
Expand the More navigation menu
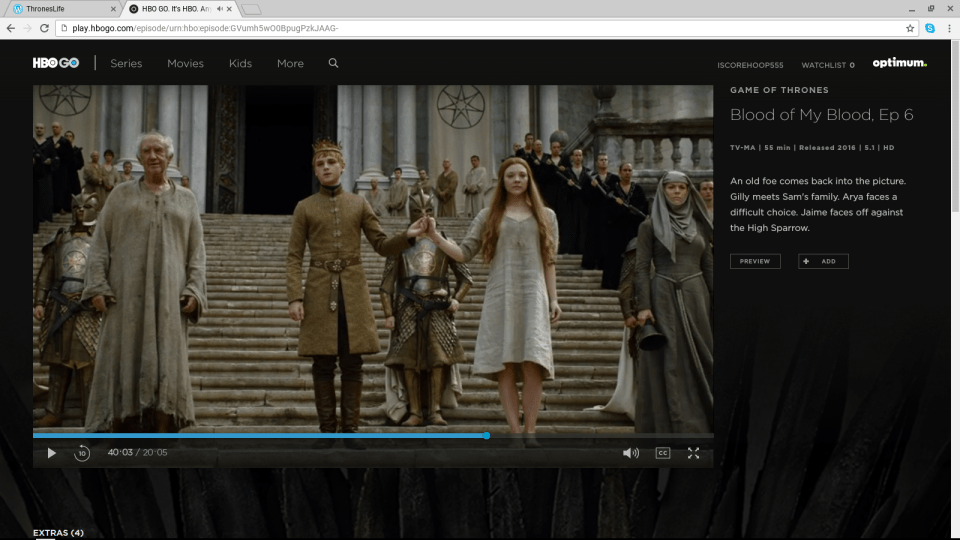(290, 63)
